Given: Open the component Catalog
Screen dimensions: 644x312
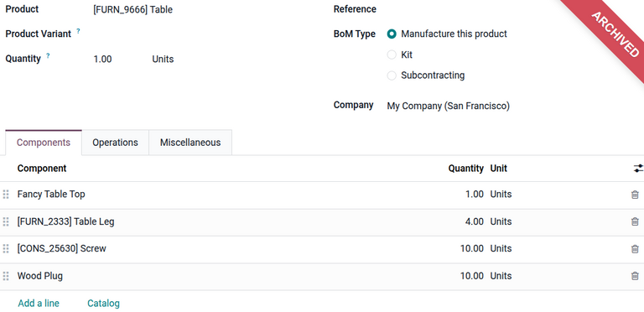Looking at the screenshot, I should point(103,304).
